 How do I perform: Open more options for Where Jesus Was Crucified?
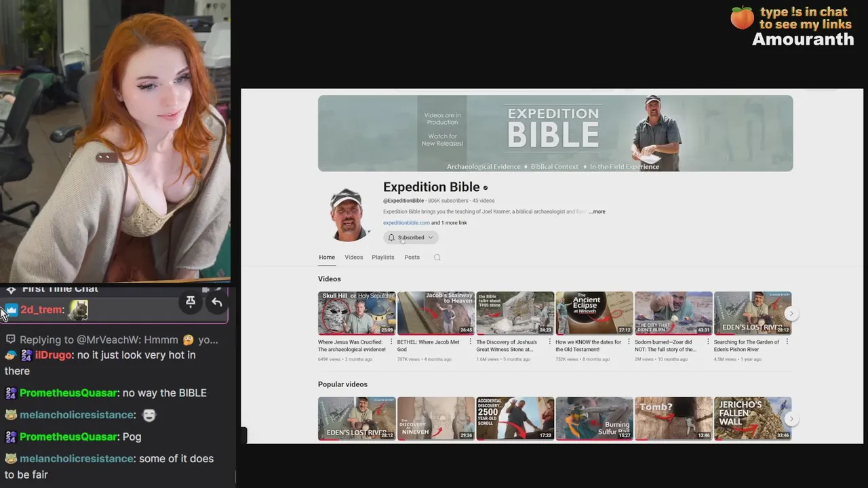[x=391, y=342]
